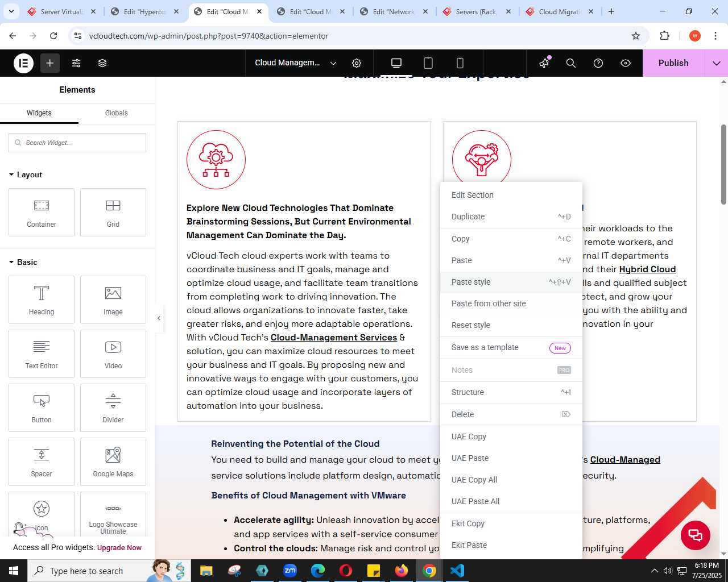
Task: Switch to desktop preview mode
Action: pyautogui.click(x=396, y=63)
